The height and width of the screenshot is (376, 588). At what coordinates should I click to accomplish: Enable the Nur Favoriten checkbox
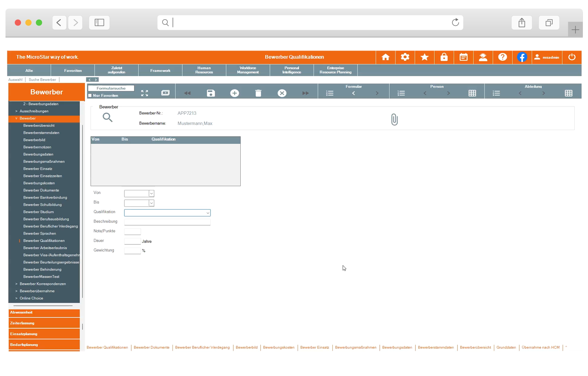(90, 96)
